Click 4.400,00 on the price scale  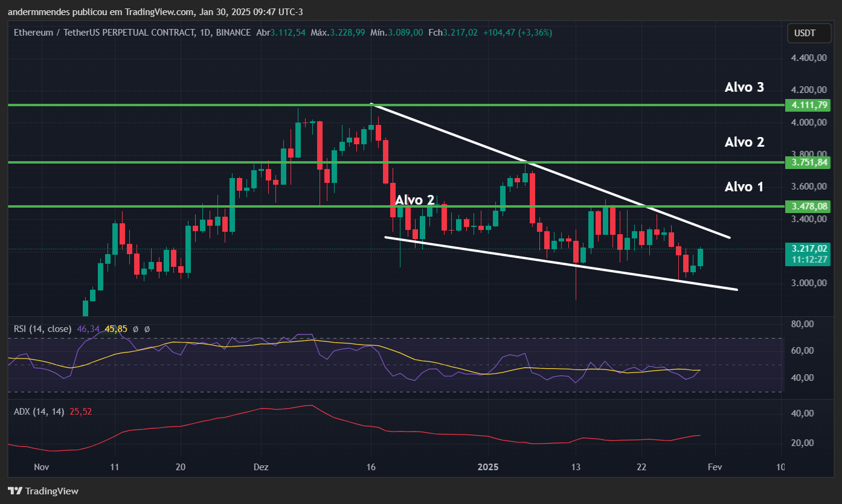(x=809, y=58)
